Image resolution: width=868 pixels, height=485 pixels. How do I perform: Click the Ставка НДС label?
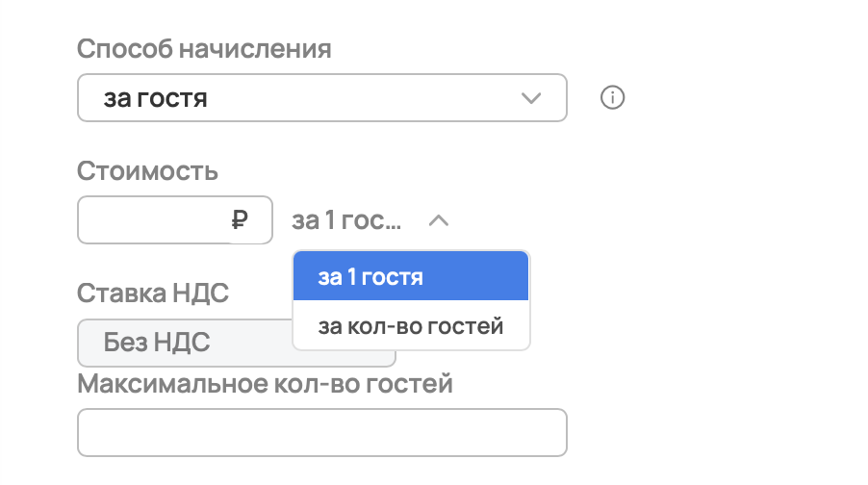click(153, 293)
